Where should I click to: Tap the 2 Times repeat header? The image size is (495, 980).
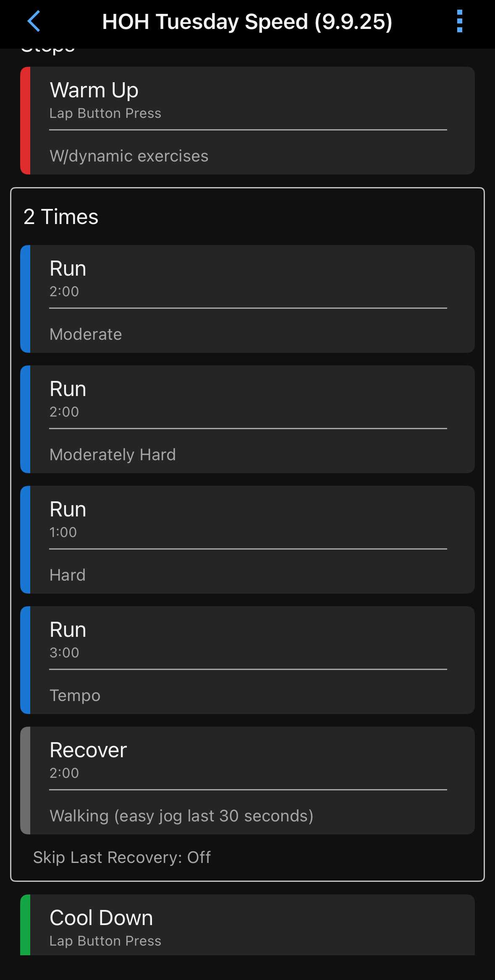pos(61,217)
